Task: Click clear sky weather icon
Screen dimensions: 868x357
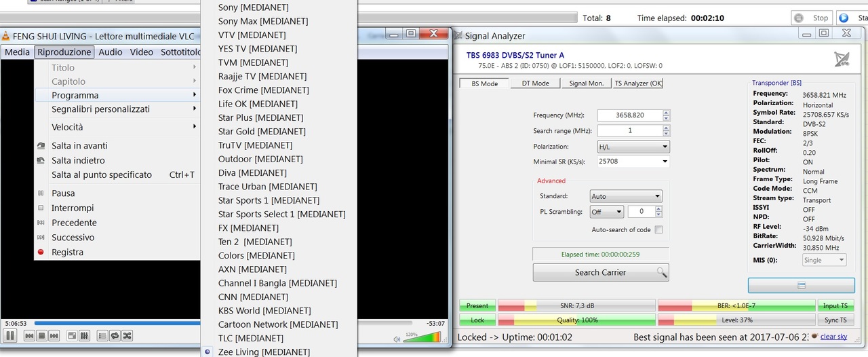Action: [x=814, y=337]
